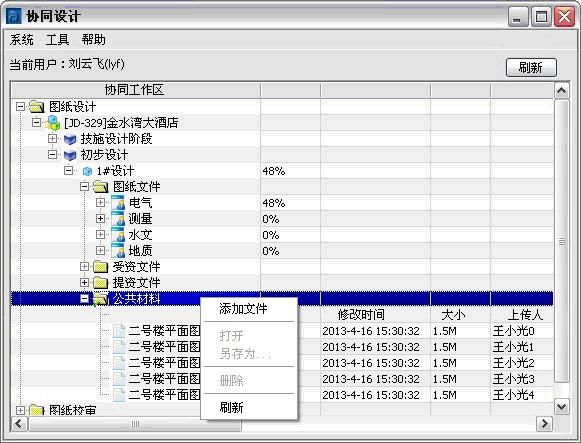The width and height of the screenshot is (581, 443).
Task: Open the 工具 menu
Action: coord(57,40)
